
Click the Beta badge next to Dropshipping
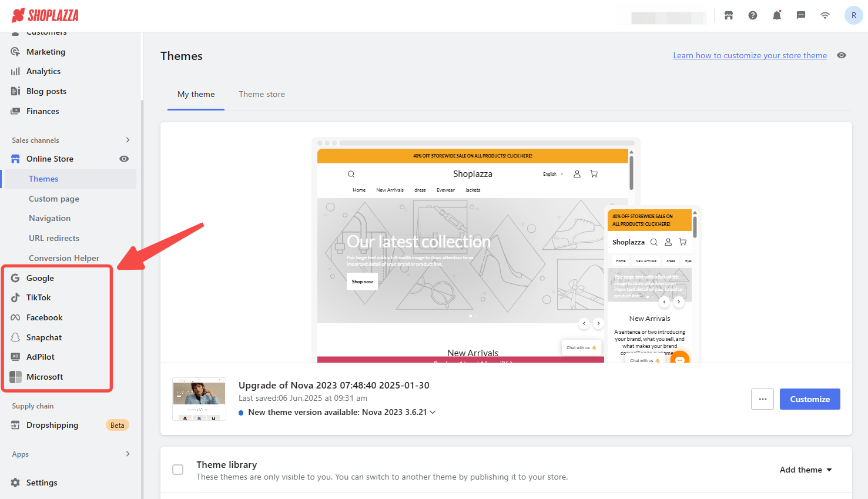coord(118,425)
